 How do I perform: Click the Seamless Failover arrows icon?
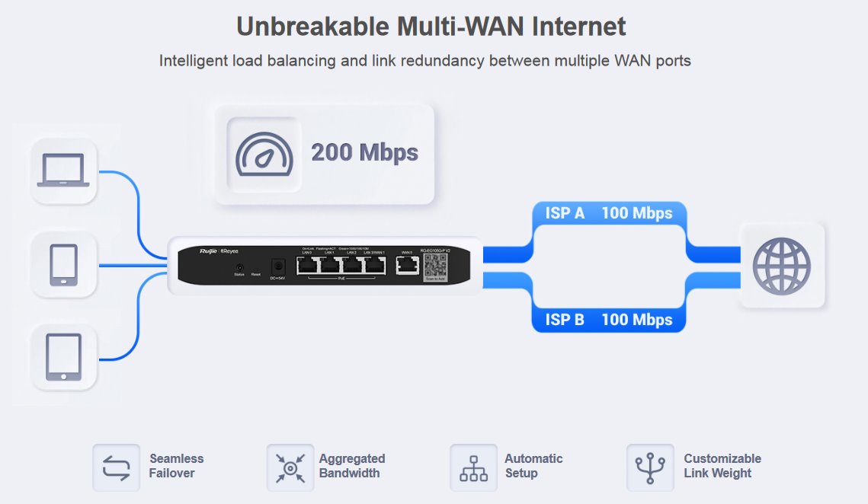117,467
